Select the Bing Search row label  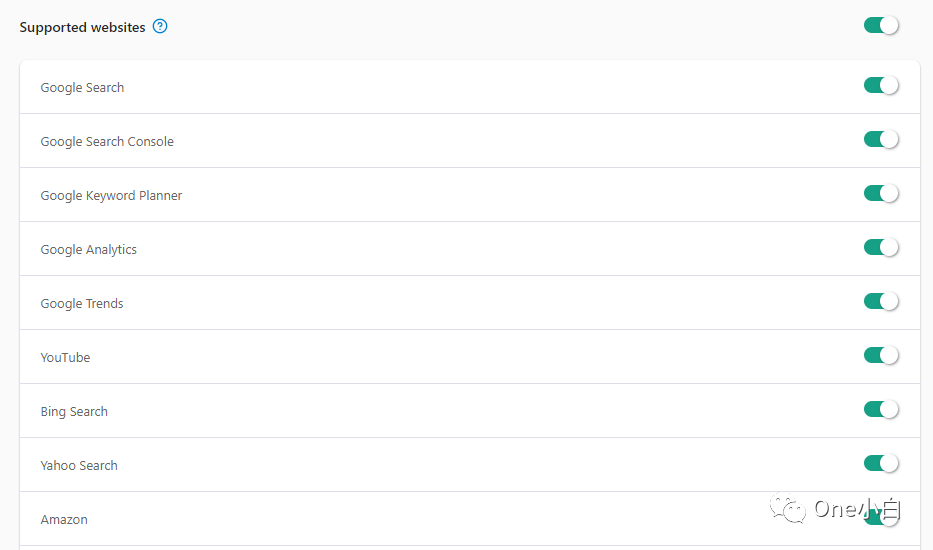[74, 412]
